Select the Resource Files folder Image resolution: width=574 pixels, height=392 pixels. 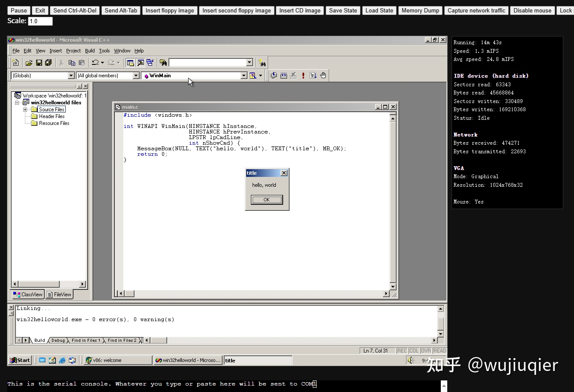(x=54, y=123)
